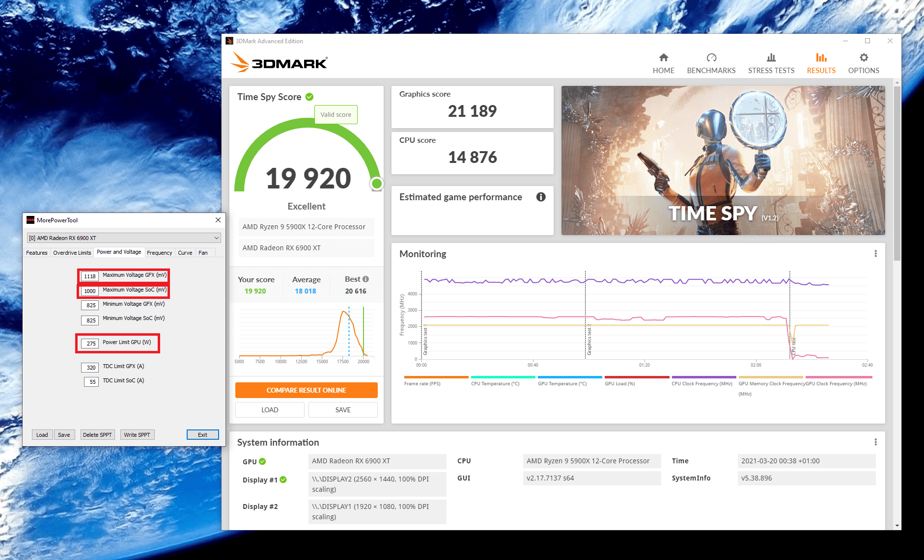Click the 3DMark vertical scrollbar thumb
Image resolution: width=924 pixels, height=560 pixels.
tap(897, 174)
